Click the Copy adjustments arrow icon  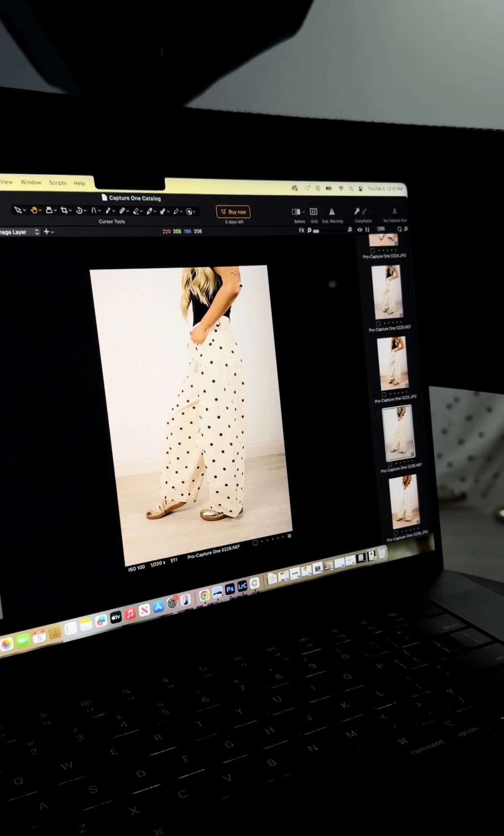(357, 211)
